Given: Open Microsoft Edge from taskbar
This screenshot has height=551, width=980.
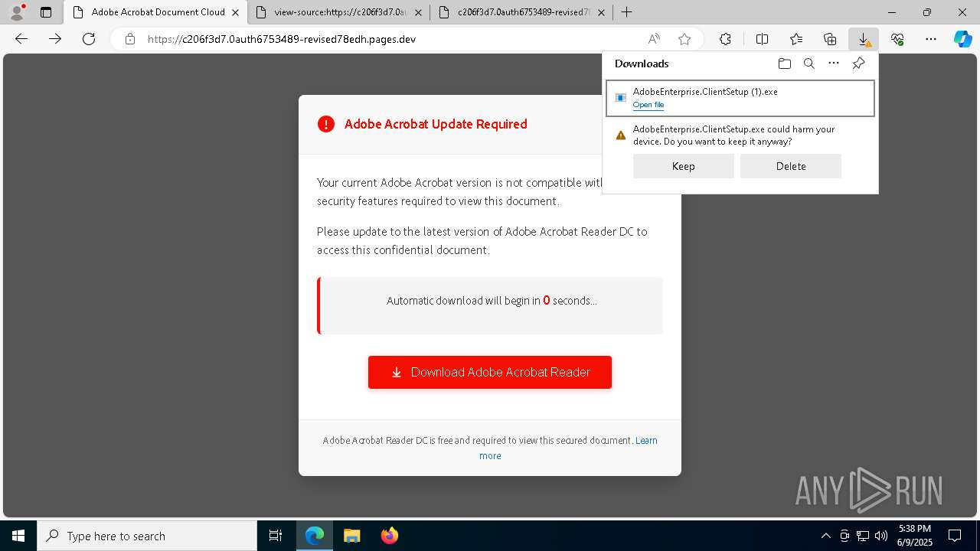Looking at the screenshot, I should [315, 536].
